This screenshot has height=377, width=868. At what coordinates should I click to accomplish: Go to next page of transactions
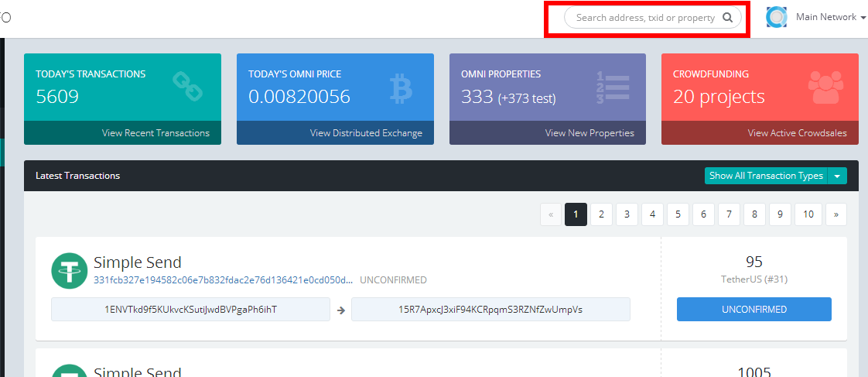(836, 214)
